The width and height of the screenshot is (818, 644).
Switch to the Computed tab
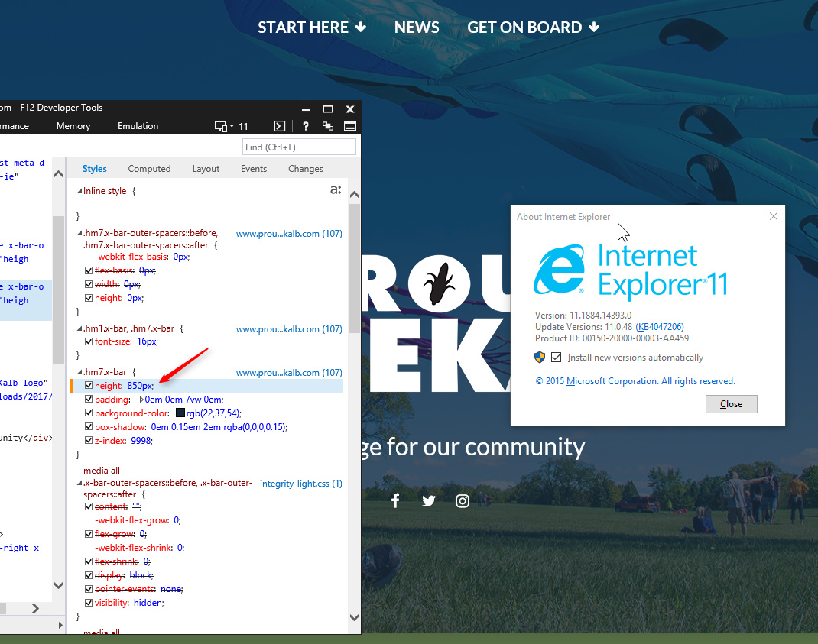[x=149, y=168]
